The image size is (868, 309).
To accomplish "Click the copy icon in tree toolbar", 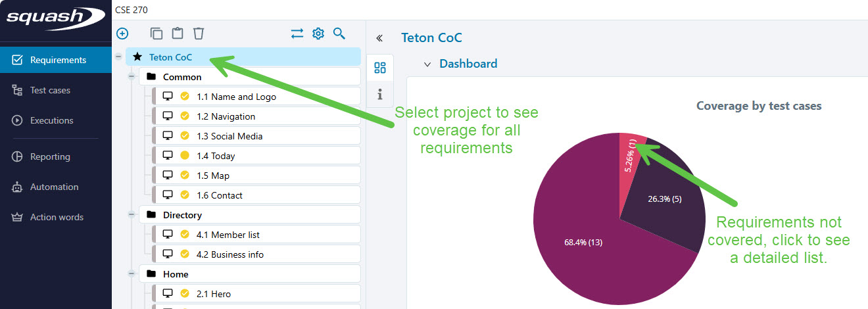I will click(x=157, y=34).
